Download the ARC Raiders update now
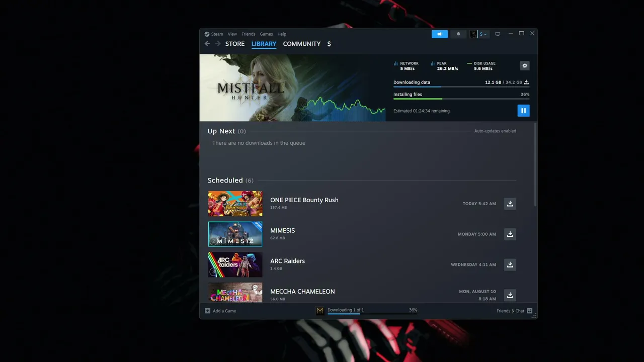 click(x=510, y=264)
